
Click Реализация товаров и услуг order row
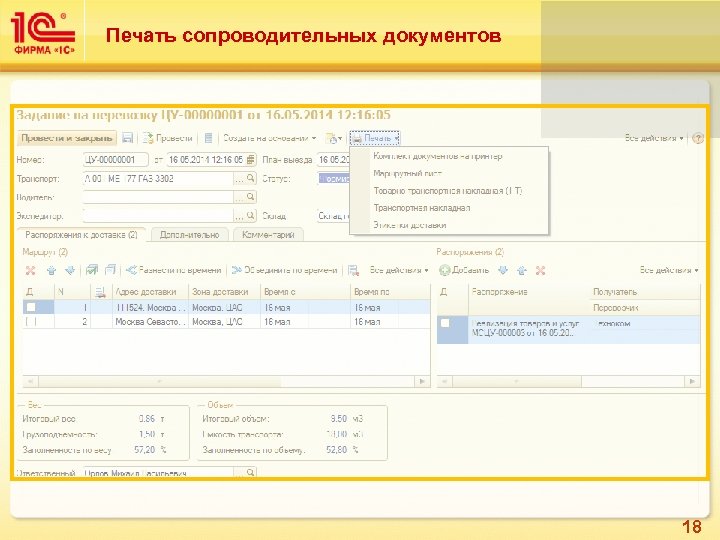click(568, 329)
